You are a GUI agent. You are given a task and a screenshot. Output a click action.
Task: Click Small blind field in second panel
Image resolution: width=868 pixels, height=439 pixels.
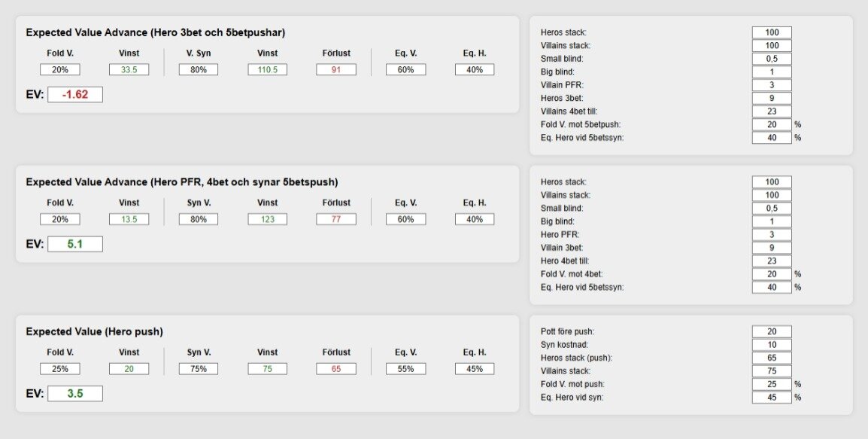click(x=772, y=209)
